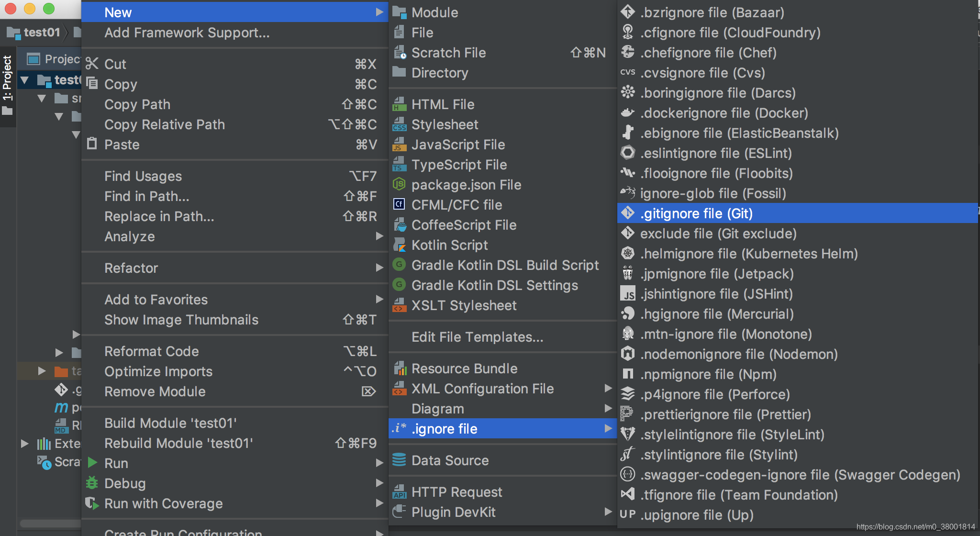Viewport: 980px width, 536px height.
Task: Expand the XML Configuration File submenu arrow
Action: coord(608,388)
